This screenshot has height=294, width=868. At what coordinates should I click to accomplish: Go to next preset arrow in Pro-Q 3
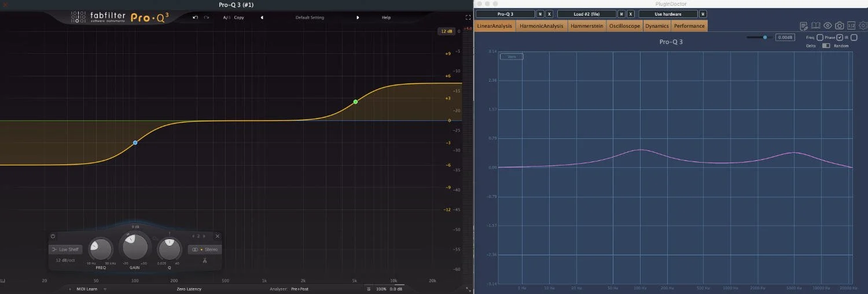358,17
